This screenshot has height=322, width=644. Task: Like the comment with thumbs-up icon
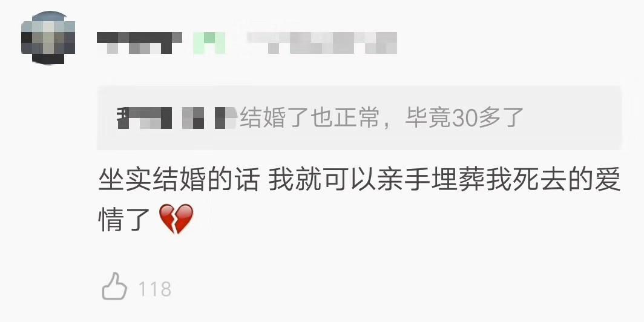click(114, 286)
